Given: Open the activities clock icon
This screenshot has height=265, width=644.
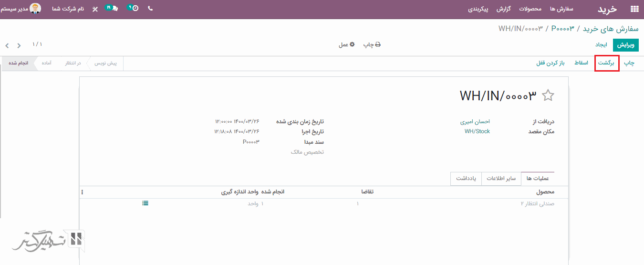Looking at the screenshot, I should (134, 9).
